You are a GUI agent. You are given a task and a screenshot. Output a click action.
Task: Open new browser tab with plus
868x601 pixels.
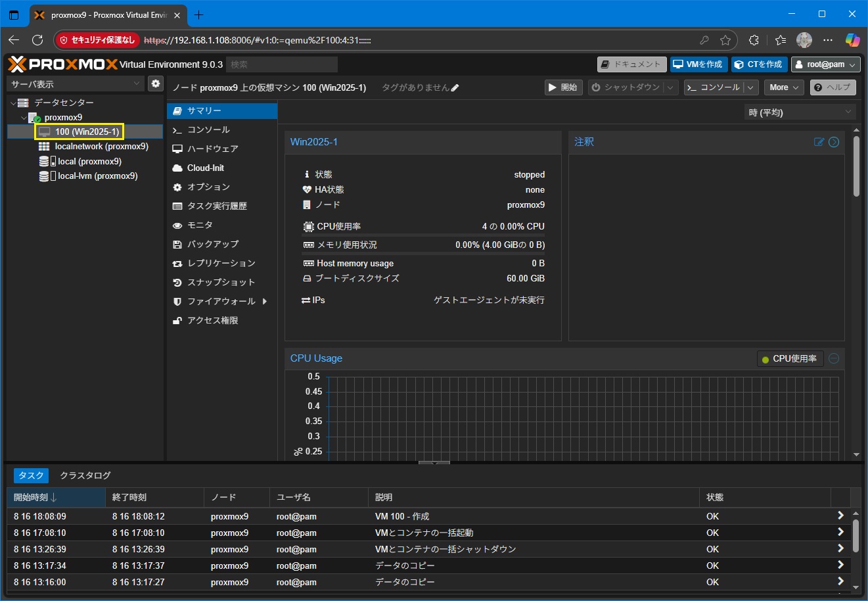[x=199, y=14]
